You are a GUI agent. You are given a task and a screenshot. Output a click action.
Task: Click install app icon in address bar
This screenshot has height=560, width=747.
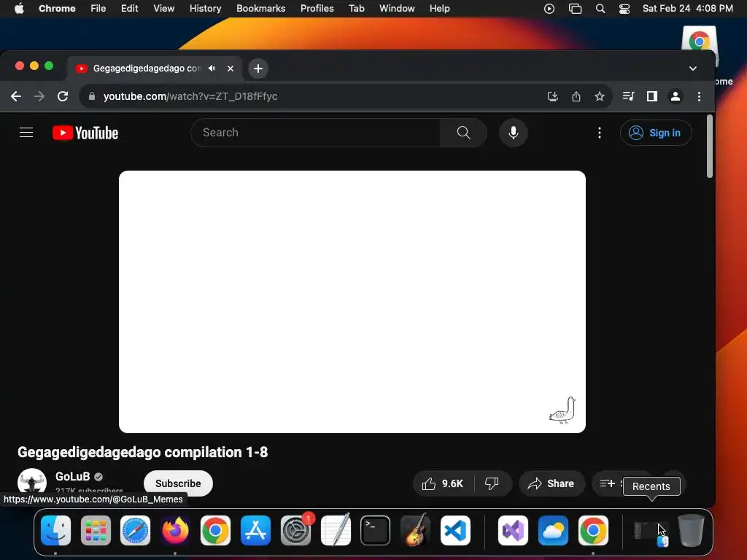(x=553, y=96)
